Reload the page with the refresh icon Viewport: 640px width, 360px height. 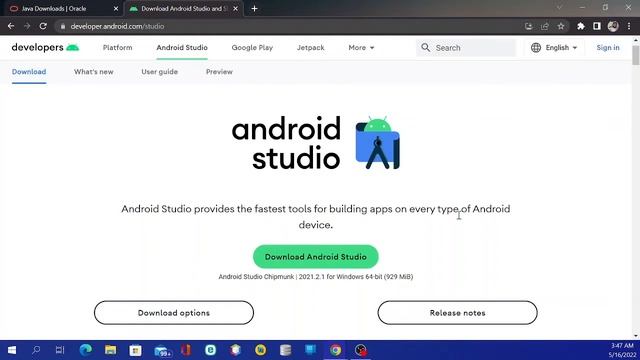(x=43, y=26)
